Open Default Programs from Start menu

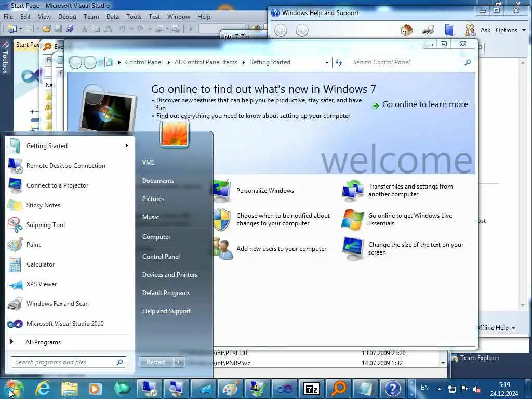click(166, 293)
